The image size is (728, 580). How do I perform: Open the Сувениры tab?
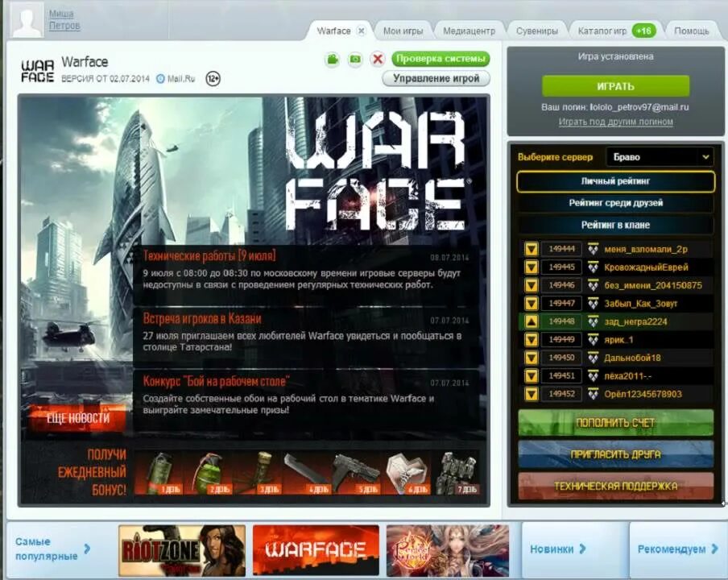(536, 31)
